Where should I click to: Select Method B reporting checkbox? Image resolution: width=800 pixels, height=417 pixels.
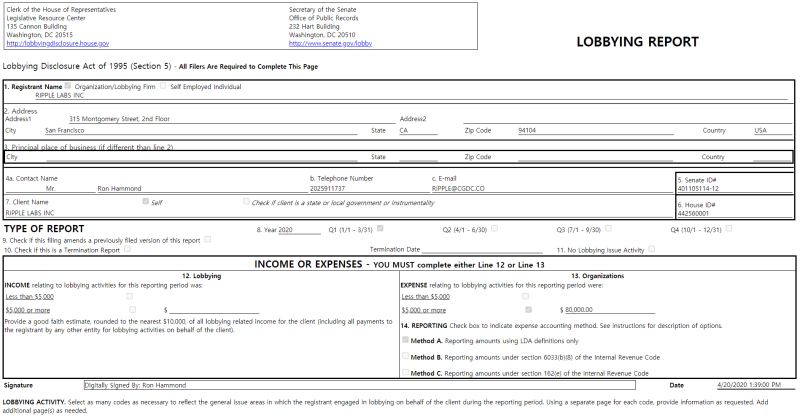(405, 356)
